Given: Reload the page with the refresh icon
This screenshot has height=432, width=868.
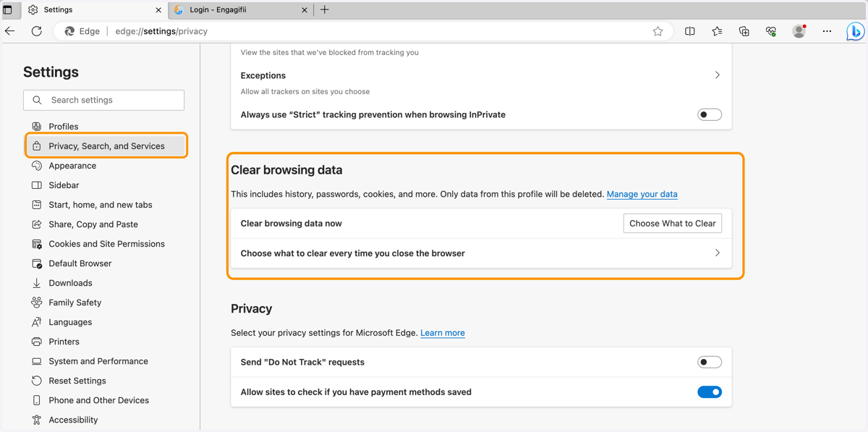Looking at the screenshot, I should [x=37, y=31].
